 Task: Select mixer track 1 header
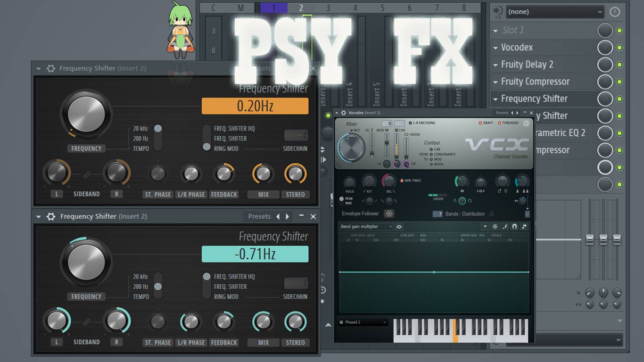273,8
